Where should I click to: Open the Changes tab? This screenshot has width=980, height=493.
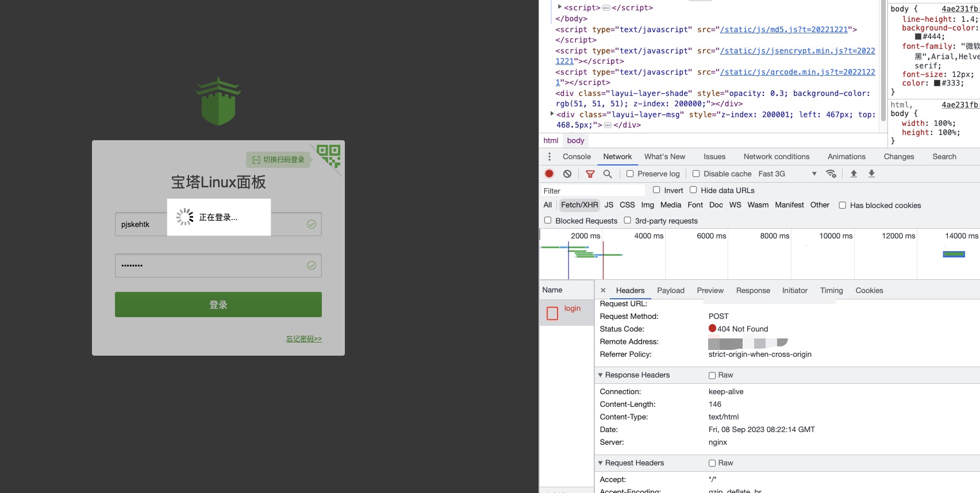pyautogui.click(x=899, y=156)
